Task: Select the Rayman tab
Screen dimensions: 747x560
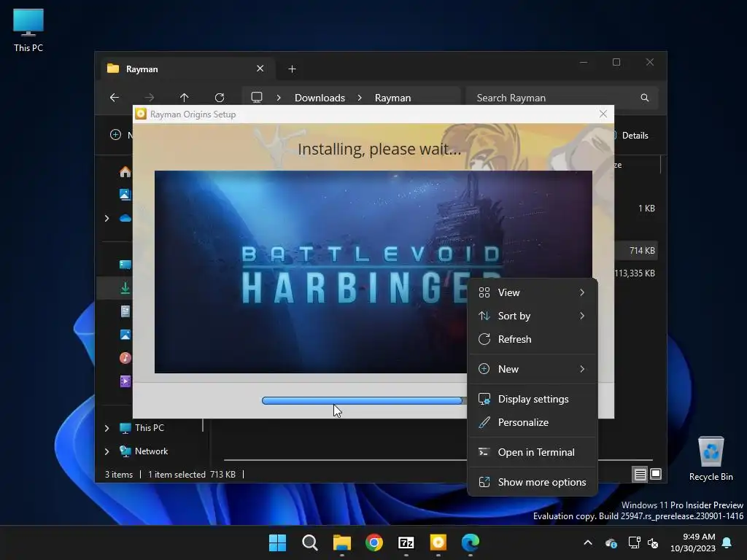Action: point(187,69)
